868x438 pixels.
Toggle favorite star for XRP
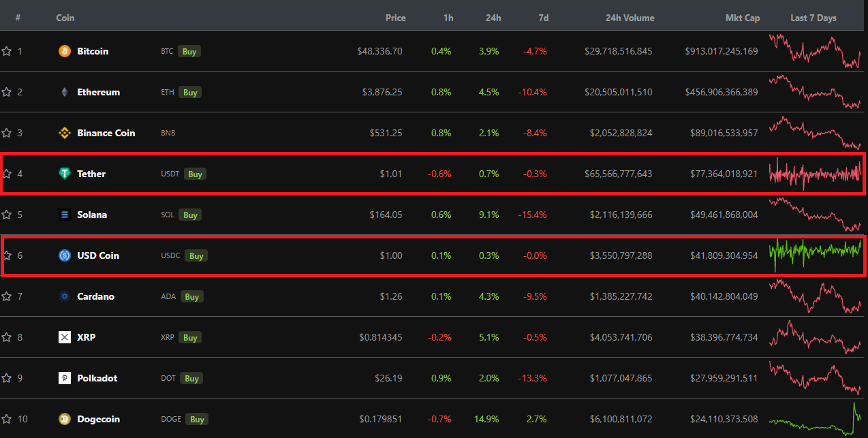coord(7,337)
